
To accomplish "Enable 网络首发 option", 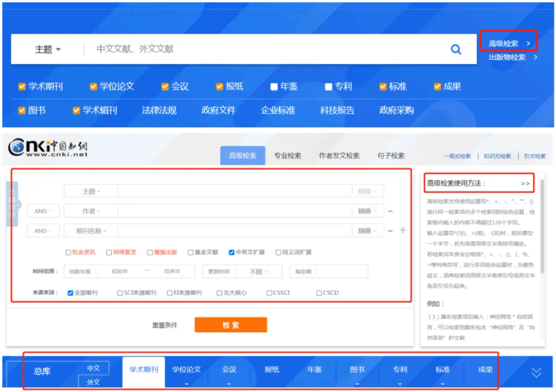I will 109,252.
